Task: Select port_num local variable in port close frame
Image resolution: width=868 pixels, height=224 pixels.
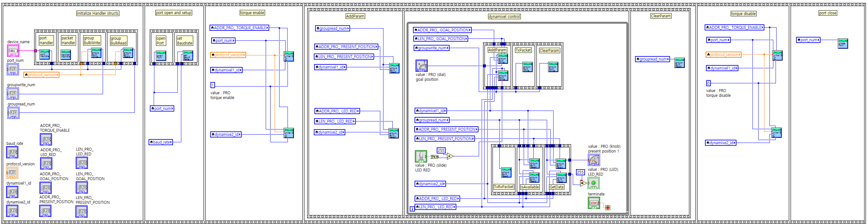Action: click(x=808, y=40)
